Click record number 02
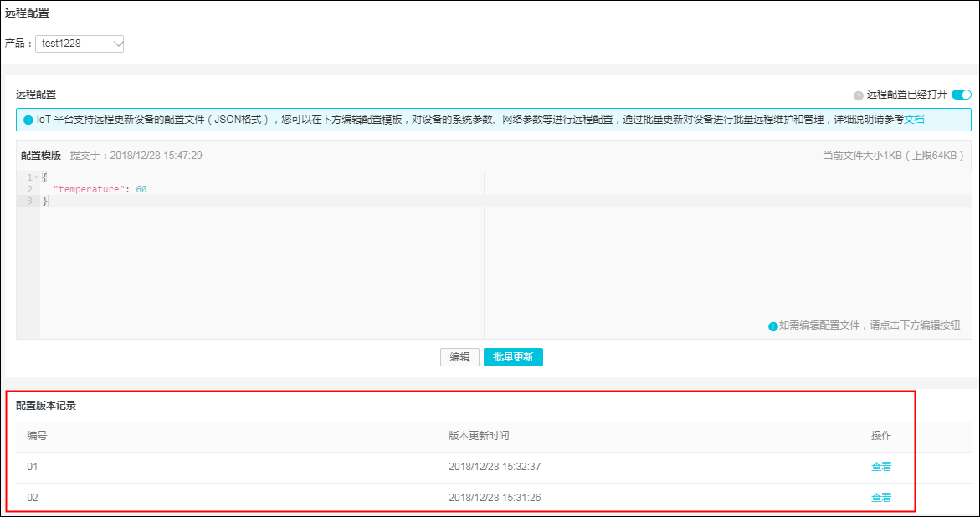The height and width of the screenshot is (517, 980). 33,498
